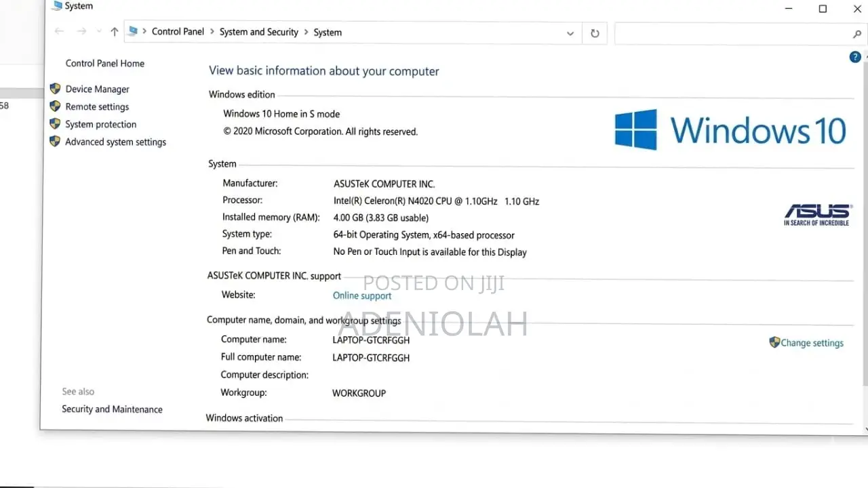Click the System icon in the title bar
The height and width of the screenshot is (488, 868).
(x=56, y=6)
